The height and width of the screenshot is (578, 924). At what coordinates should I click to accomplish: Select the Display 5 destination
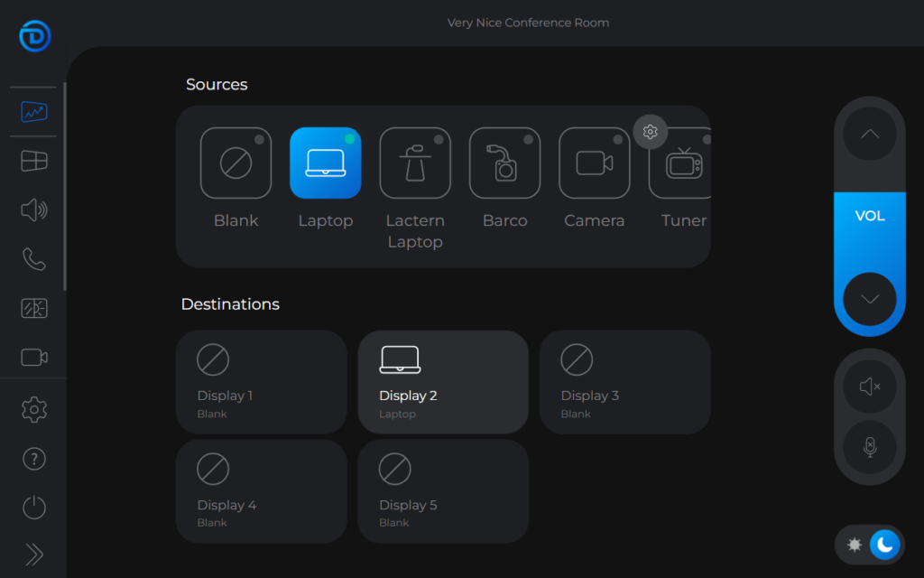(x=443, y=491)
